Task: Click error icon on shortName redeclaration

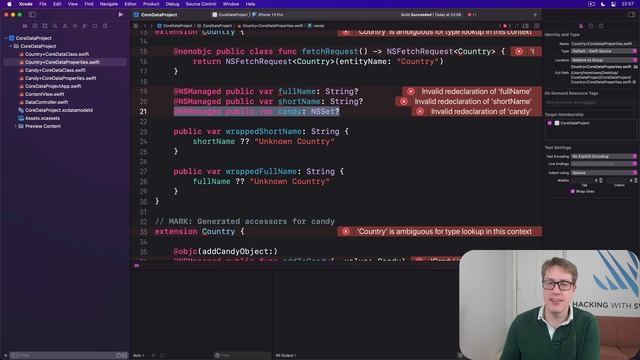Action: [404, 102]
